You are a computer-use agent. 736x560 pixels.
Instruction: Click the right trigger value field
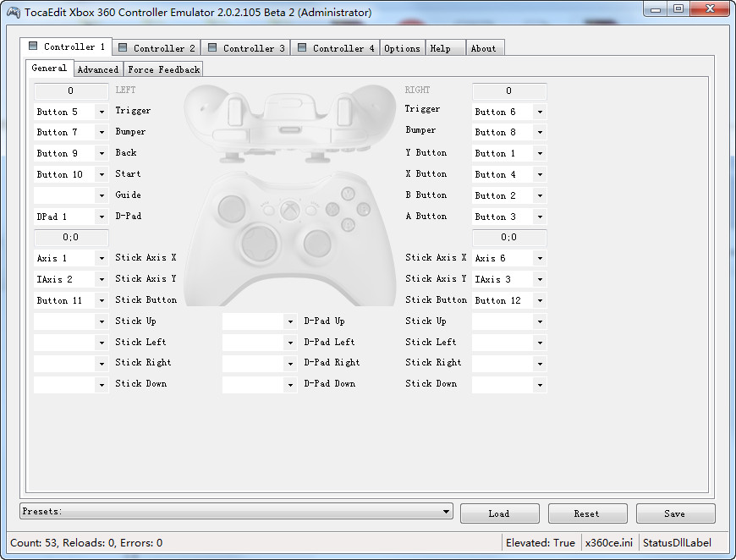509,91
